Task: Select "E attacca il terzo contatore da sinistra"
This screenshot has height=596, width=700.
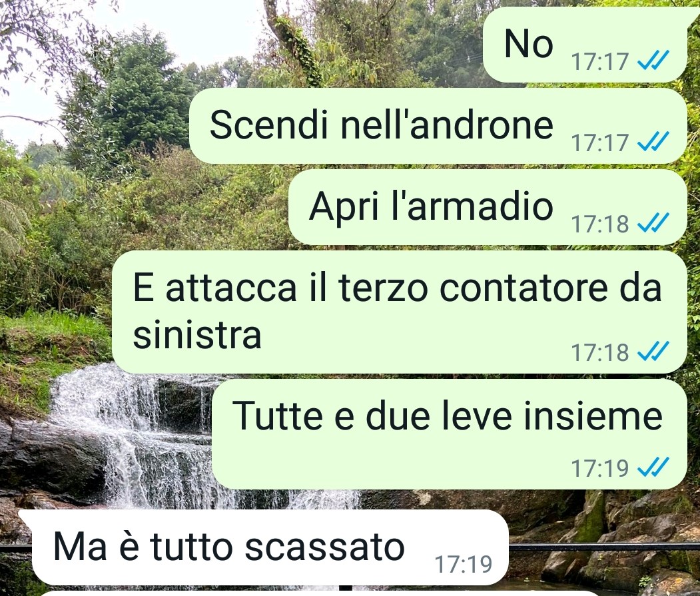Action: (x=399, y=312)
